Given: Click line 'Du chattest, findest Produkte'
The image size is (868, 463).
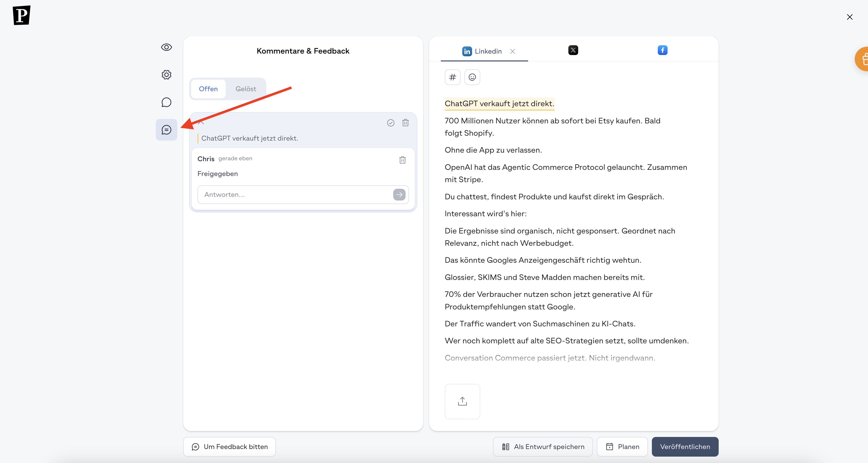Looking at the screenshot, I should (554, 197).
